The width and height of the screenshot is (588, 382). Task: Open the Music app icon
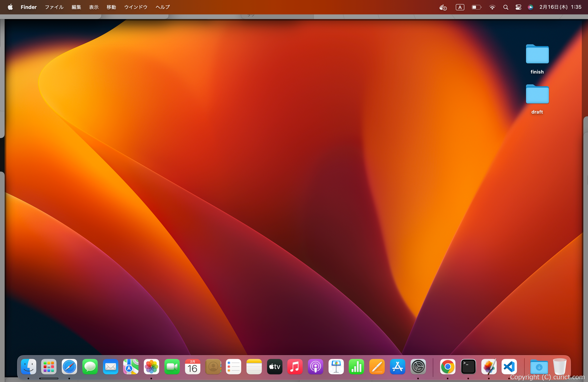pos(295,367)
